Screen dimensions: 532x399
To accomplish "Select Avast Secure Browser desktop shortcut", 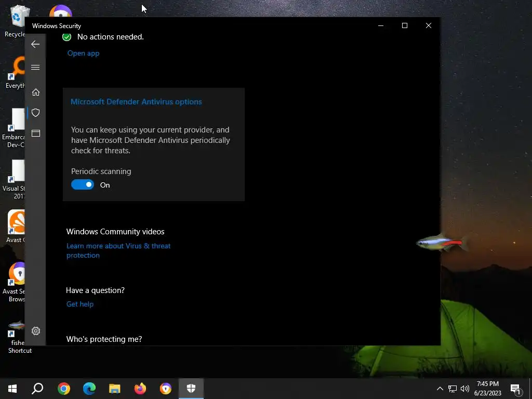I will pyautogui.click(x=14, y=282).
